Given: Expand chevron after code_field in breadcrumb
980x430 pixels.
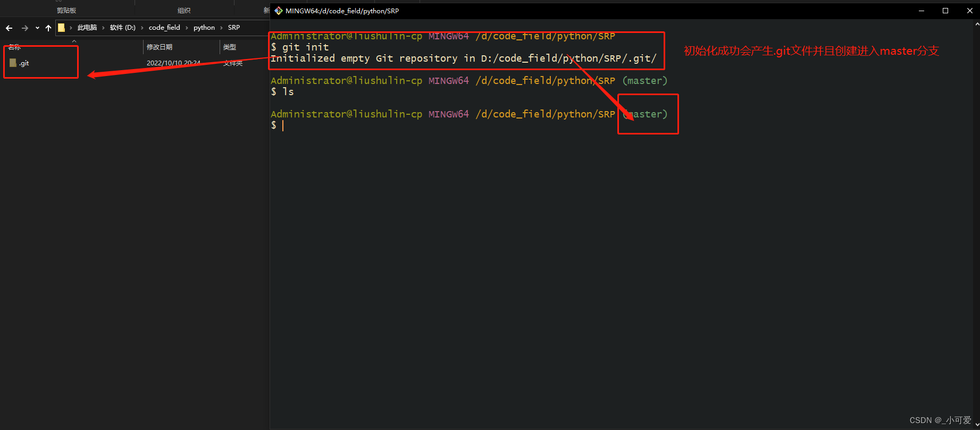Looking at the screenshot, I should click(x=187, y=28).
